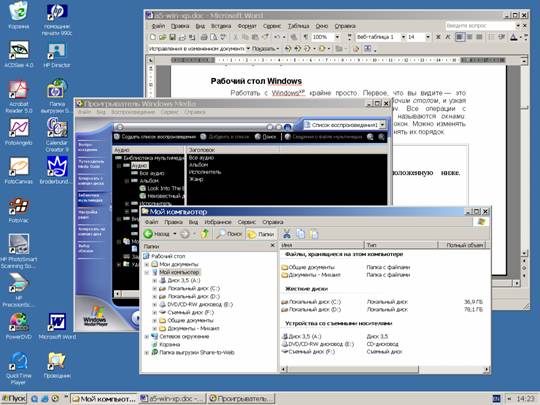This screenshot has width=540, height=405.
Task: Select Все аудио in Media Player library tree
Action: pos(152,173)
